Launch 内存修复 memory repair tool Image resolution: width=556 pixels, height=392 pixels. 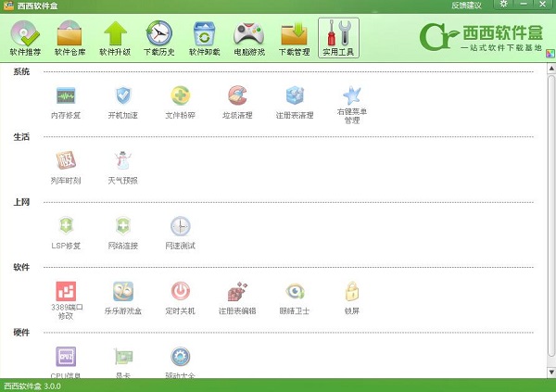coord(66,103)
